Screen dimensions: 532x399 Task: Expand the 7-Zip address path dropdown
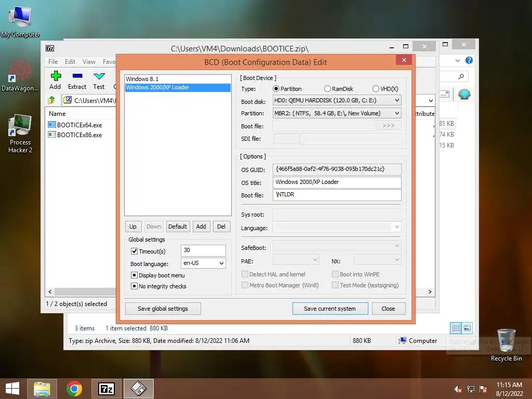[x=431, y=100]
